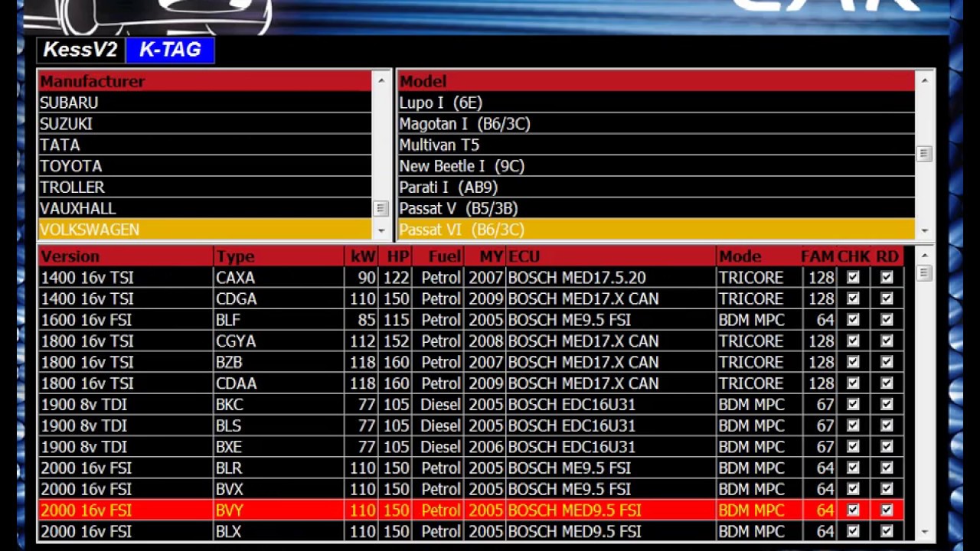Select VOLKSWAGEN manufacturer
Image resolution: width=980 pixels, height=551 pixels.
(x=205, y=230)
